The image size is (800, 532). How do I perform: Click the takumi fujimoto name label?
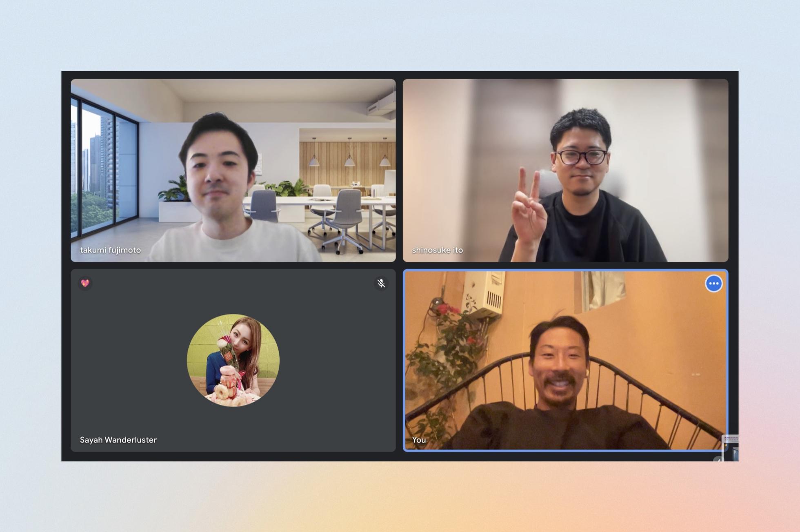[110, 250]
